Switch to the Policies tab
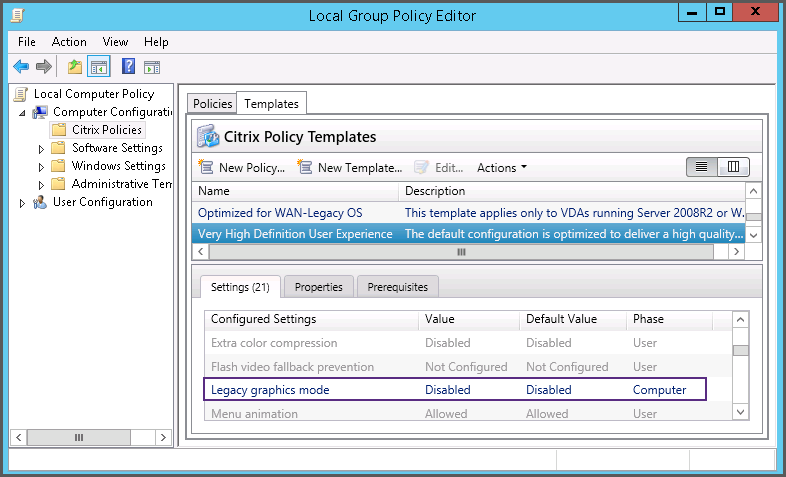This screenshot has width=786, height=477. click(212, 104)
